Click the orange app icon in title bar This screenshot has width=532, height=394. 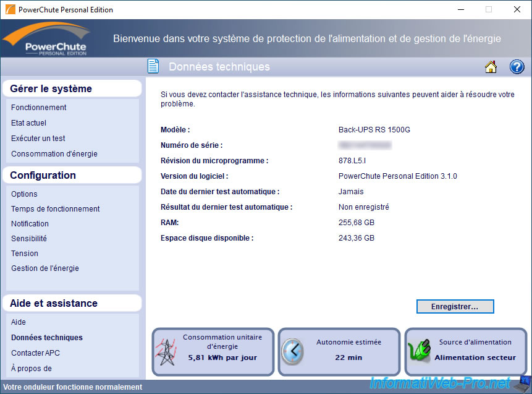coord(10,10)
